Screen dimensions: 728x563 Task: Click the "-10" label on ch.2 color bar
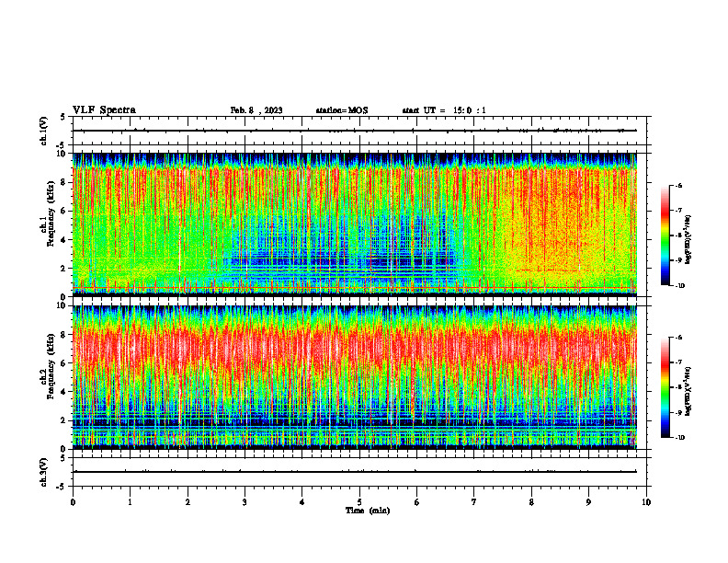click(680, 438)
